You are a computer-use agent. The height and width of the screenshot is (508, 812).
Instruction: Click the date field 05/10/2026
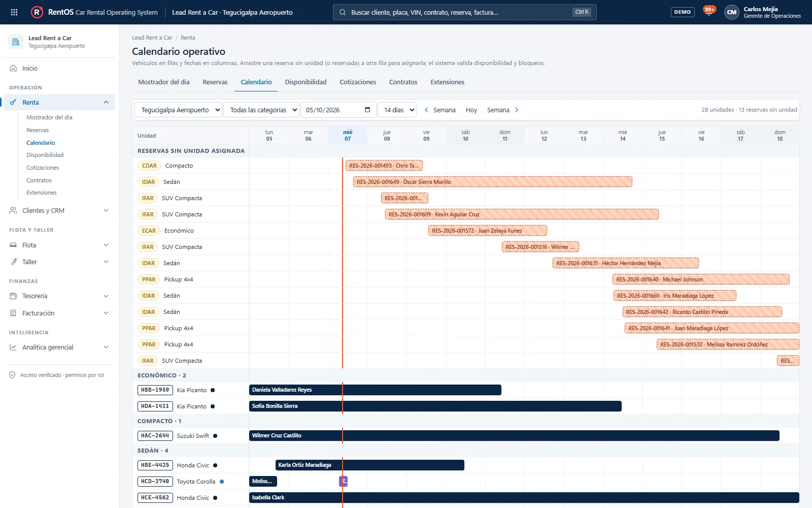[x=338, y=110]
